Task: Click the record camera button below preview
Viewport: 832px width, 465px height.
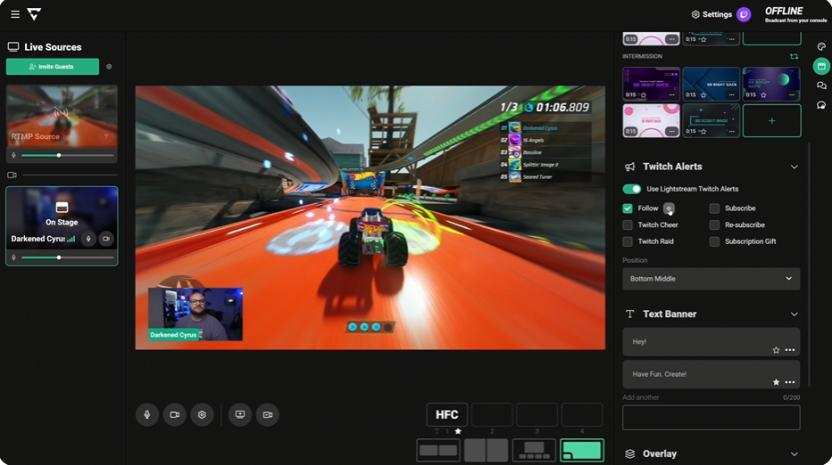Action: click(267, 415)
